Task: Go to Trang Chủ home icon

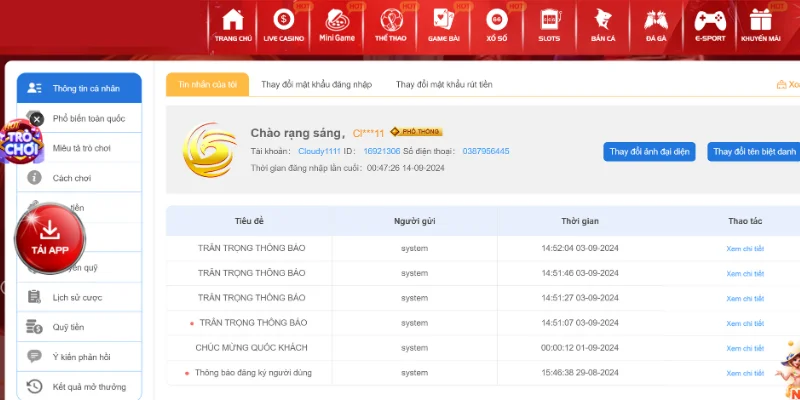Action: [x=232, y=25]
